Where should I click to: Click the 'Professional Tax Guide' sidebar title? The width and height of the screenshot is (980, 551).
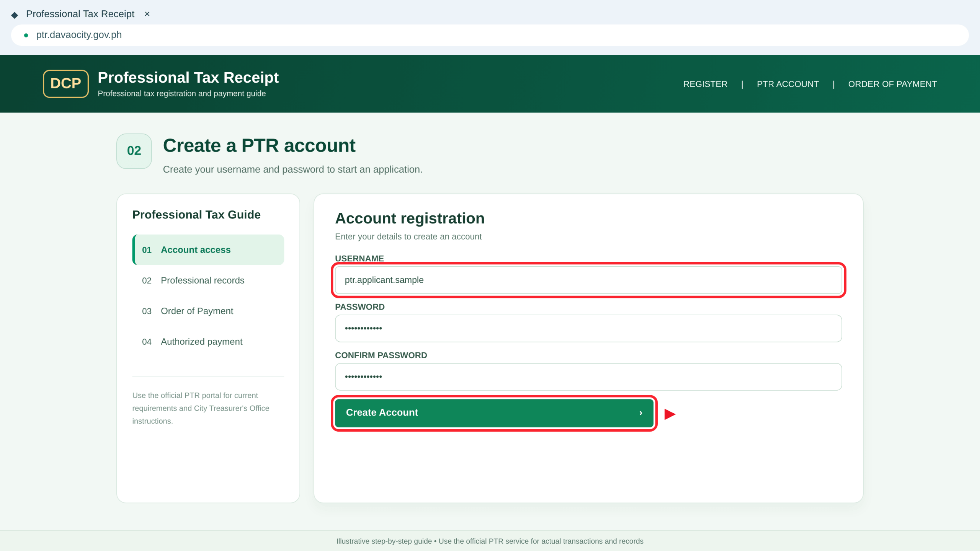[196, 215]
